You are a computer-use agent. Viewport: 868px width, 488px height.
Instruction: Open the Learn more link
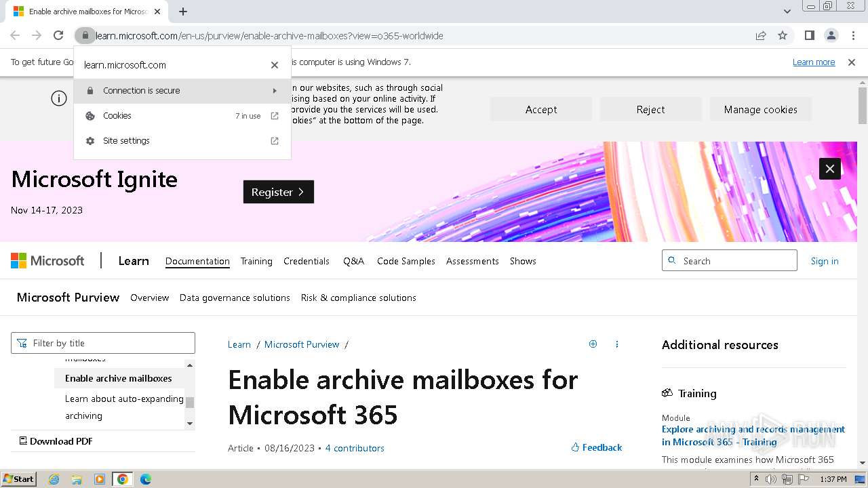814,62
